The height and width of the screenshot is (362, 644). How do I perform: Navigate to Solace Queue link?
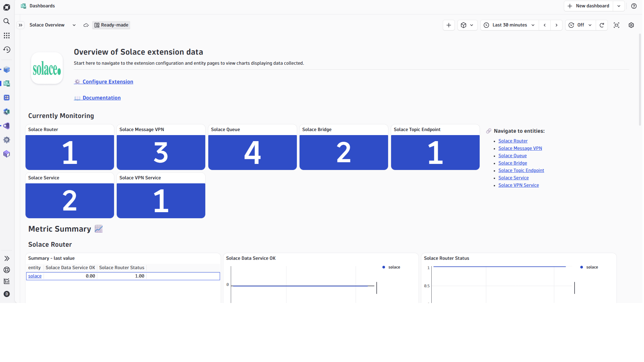(x=513, y=156)
